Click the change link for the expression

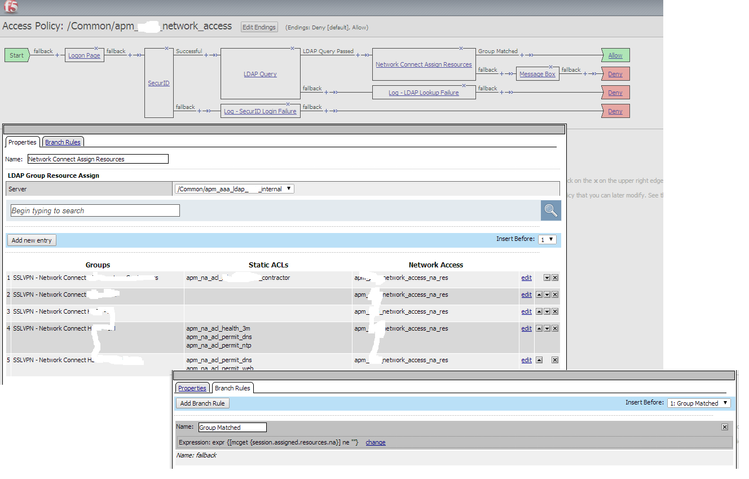pos(375,442)
